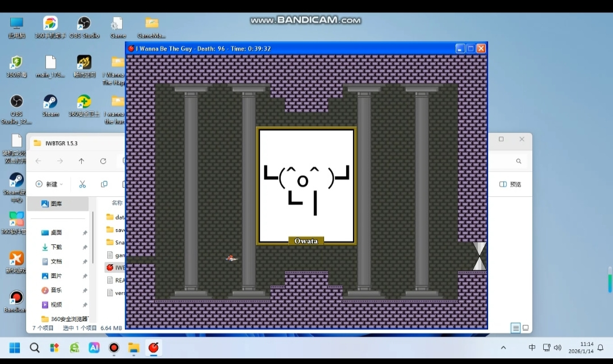Select the data folder in file list
The width and height of the screenshot is (613, 364).
point(115,217)
